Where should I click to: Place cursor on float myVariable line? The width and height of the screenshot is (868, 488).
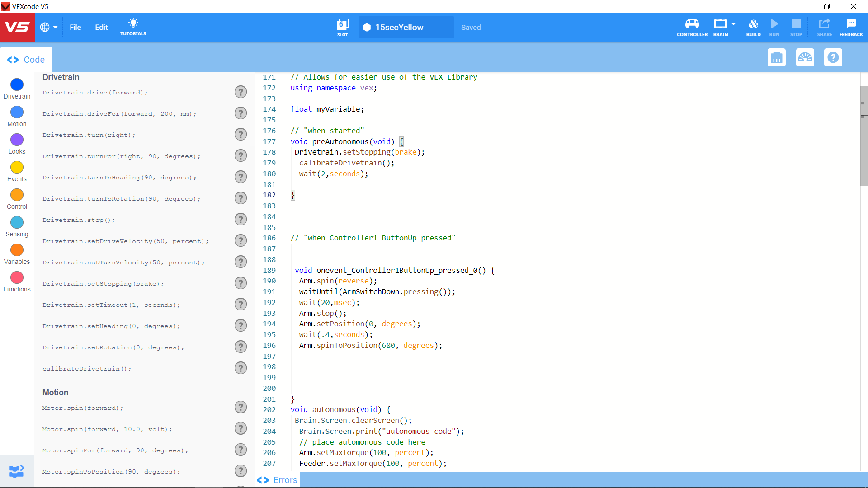[x=327, y=109]
